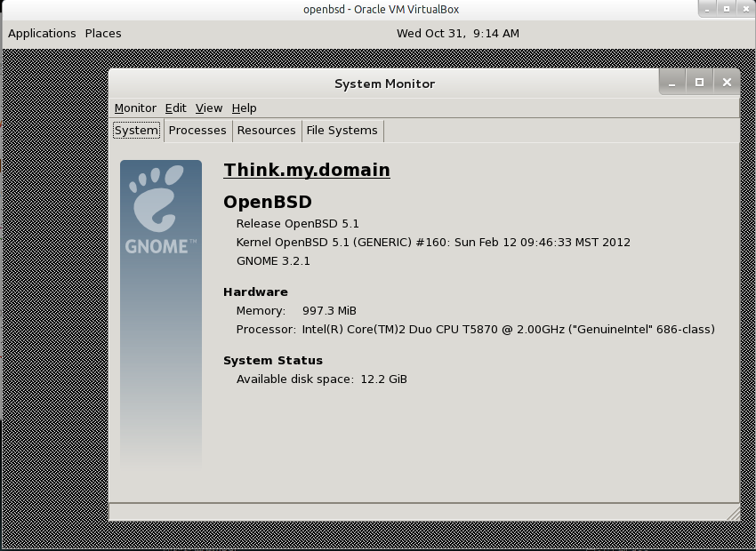This screenshot has height=551, width=756.
Task: Select the Release OpenBSD 5.1 line
Action: (297, 223)
